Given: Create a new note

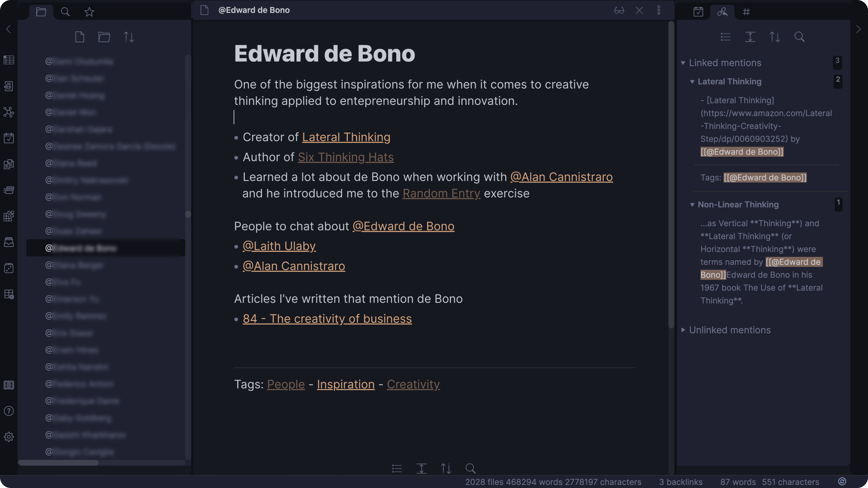Looking at the screenshot, I should pos(80,37).
